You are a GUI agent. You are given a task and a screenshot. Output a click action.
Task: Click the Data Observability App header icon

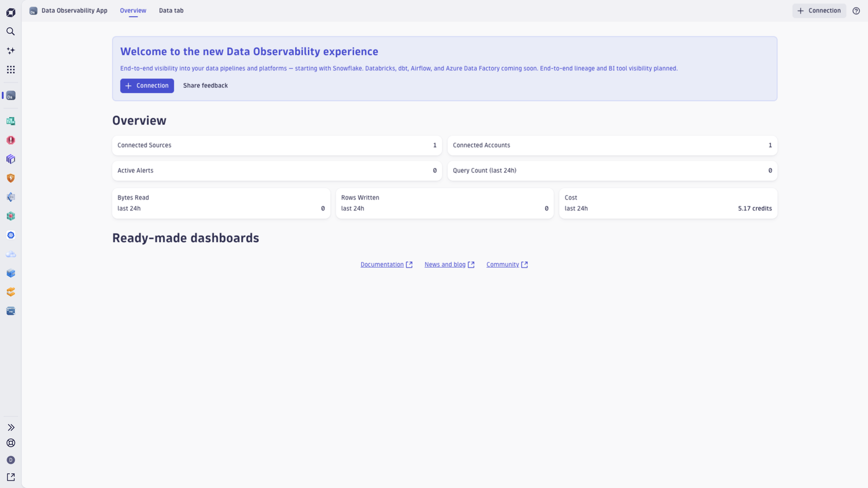[33, 11]
